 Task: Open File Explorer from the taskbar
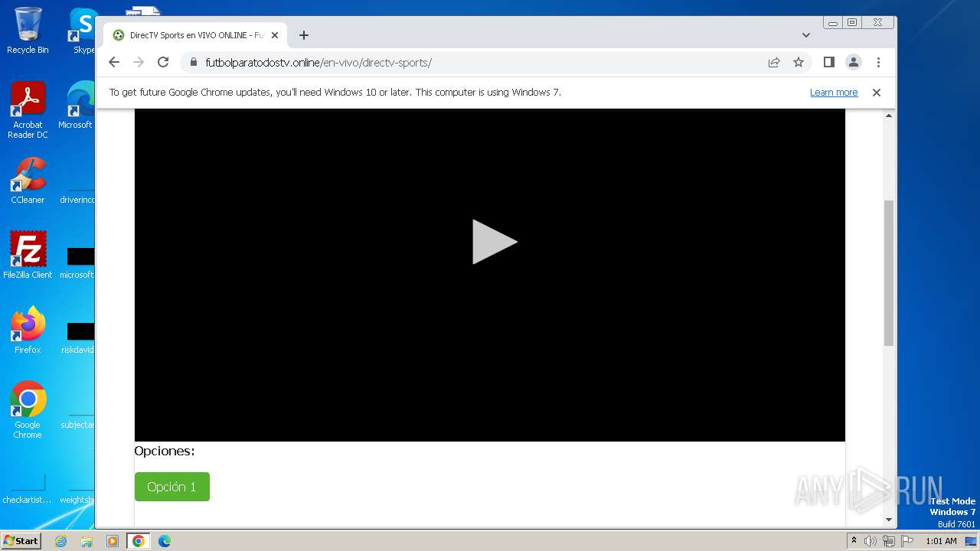(87, 541)
